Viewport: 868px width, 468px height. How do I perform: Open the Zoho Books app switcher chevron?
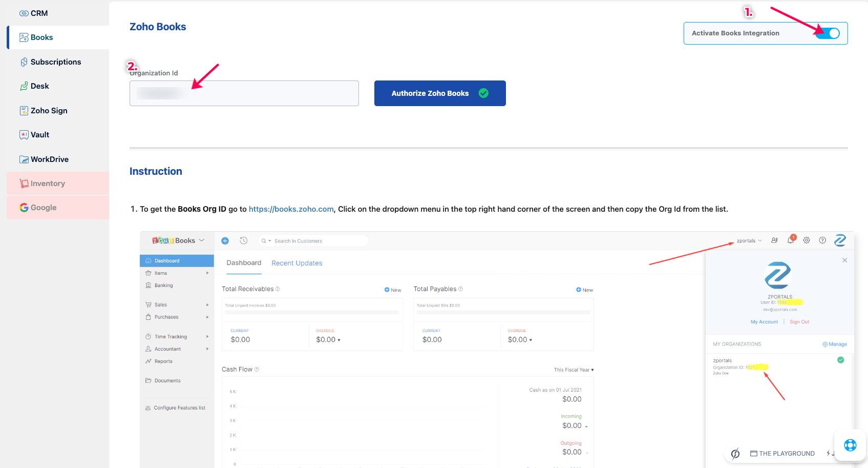tap(202, 240)
